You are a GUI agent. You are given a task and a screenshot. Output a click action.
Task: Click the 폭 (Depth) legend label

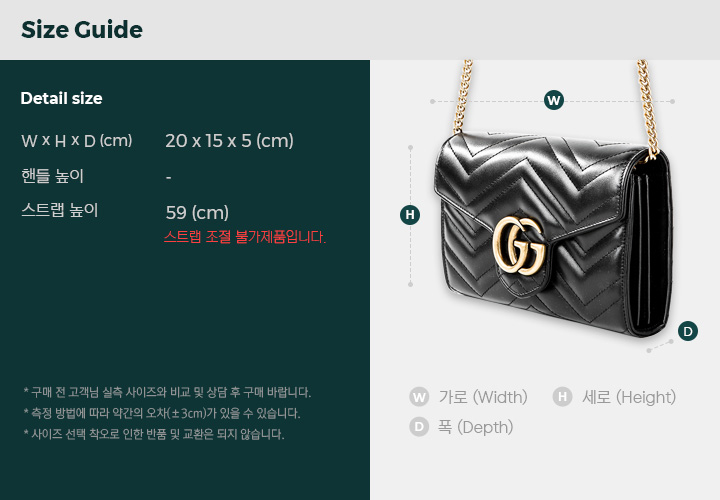pyautogui.click(x=475, y=427)
